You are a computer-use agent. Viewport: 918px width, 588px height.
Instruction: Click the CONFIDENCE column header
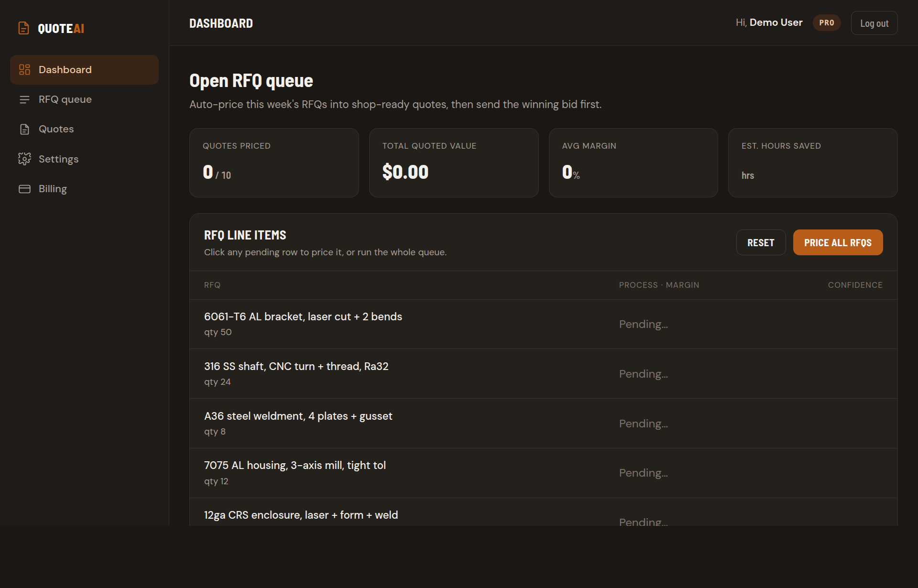[855, 285]
